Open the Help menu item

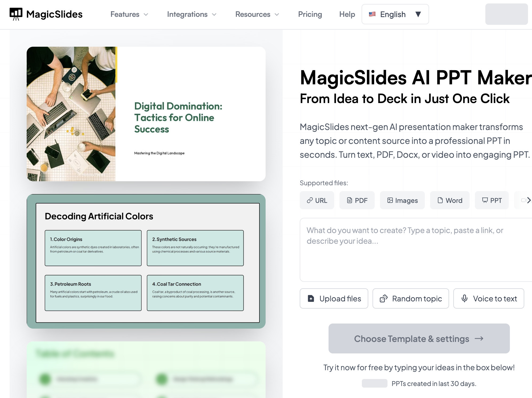pos(347,14)
